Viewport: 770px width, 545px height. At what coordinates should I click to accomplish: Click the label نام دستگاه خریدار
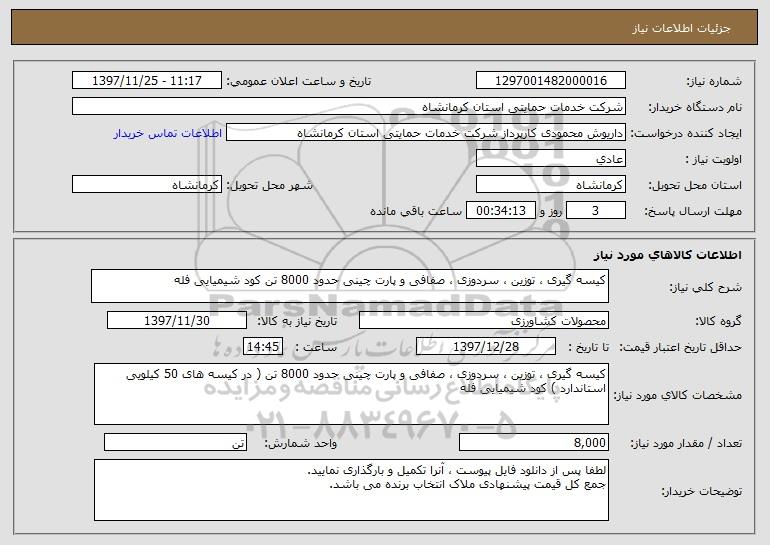[695, 107]
